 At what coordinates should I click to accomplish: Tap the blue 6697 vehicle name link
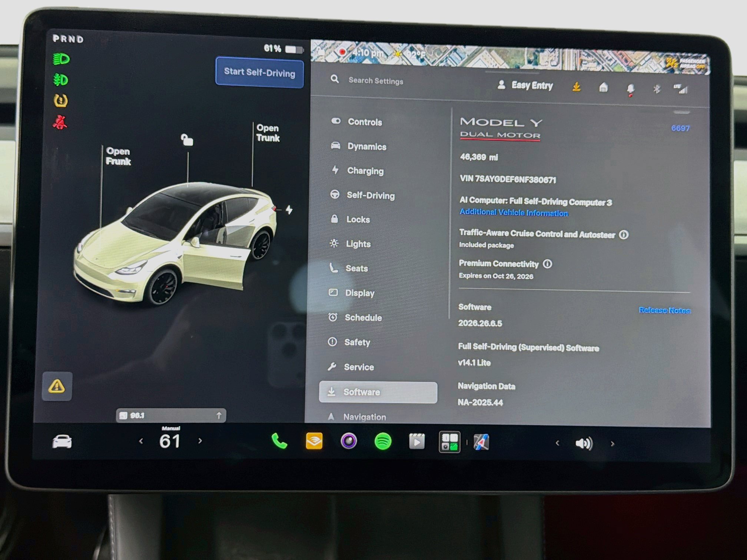pyautogui.click(x=680, y=128)
